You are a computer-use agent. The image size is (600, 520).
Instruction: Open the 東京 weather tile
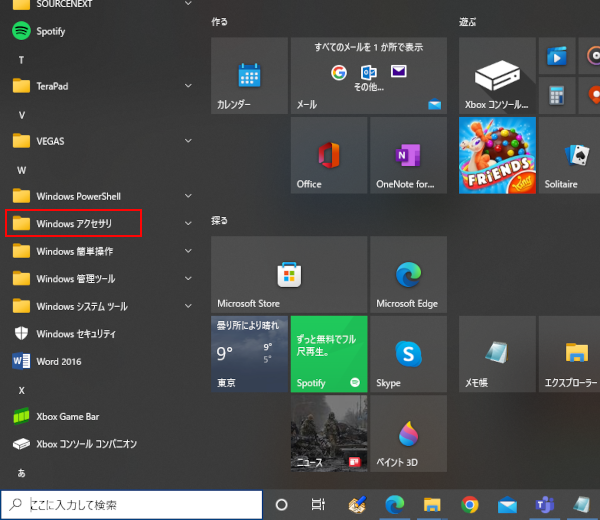[x=249, y=354]
